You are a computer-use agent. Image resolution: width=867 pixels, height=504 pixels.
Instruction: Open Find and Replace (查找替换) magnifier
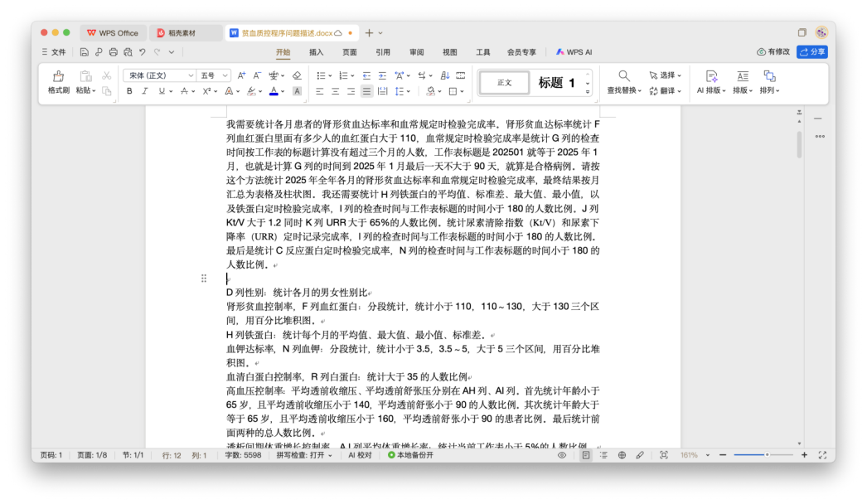click(623, 75)
